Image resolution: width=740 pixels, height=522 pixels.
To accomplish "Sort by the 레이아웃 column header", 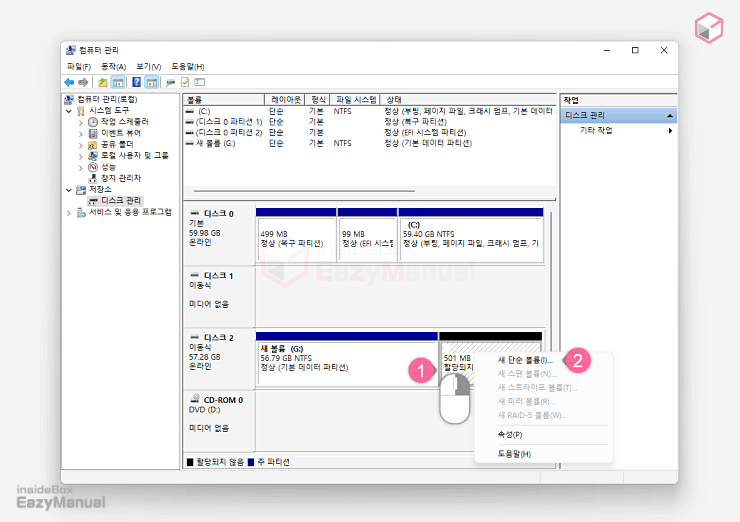I will 285,100.
